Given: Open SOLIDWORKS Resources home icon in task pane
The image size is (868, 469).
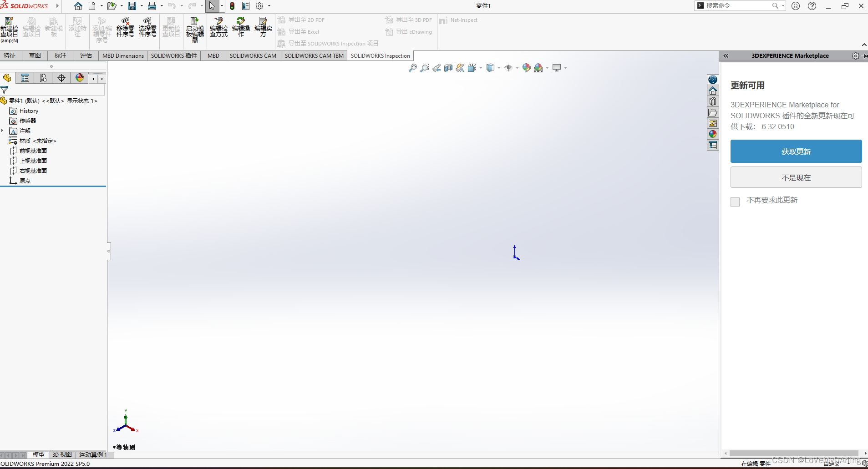Looking at the screenshot, I should [x=713, y=91].
